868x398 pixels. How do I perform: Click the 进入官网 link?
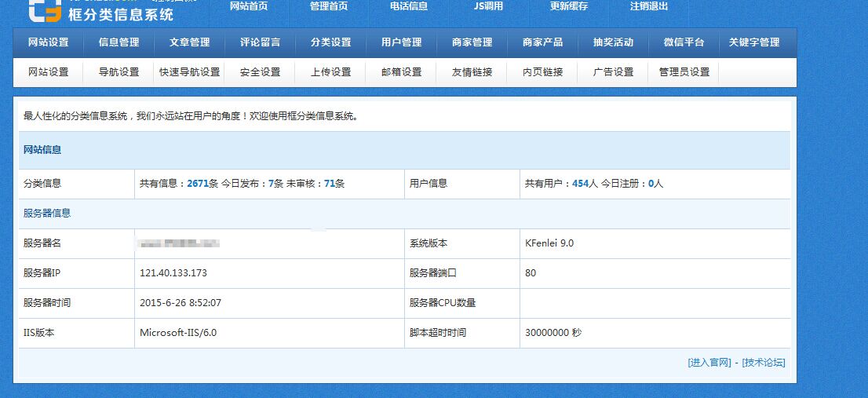[709, 363]
